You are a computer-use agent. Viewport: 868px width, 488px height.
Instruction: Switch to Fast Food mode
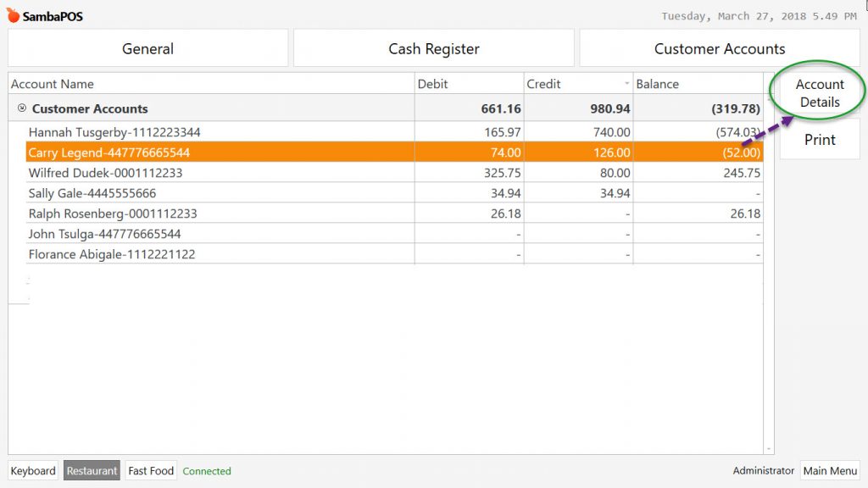[x=151, y=471]
